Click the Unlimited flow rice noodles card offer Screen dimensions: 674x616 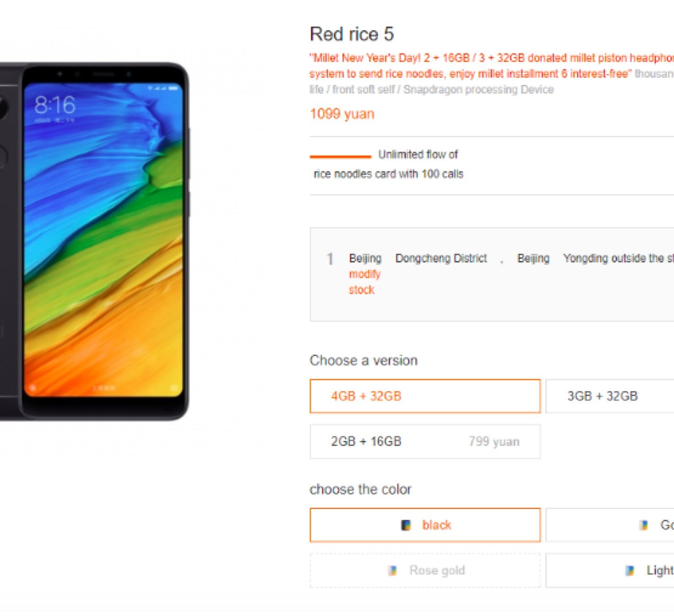[388, 164]
